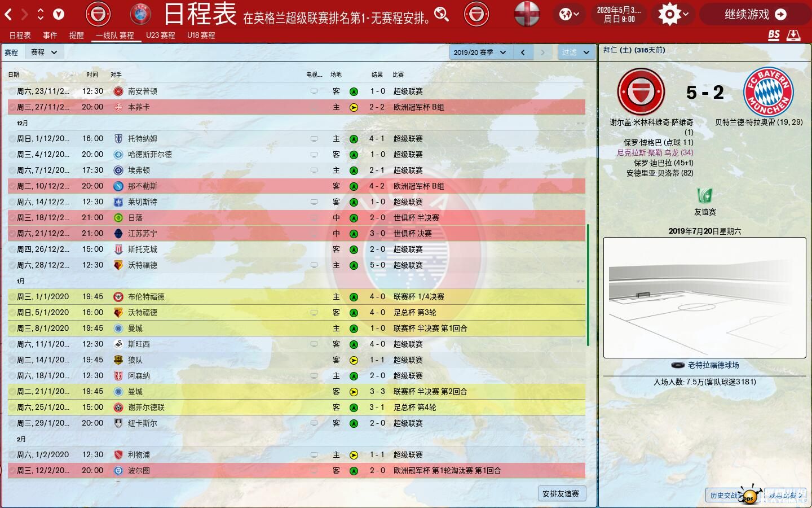Toggle the tick circle on 托特纳姆 row
Screen dimensions: 812x508
click(x=12, y=138)
